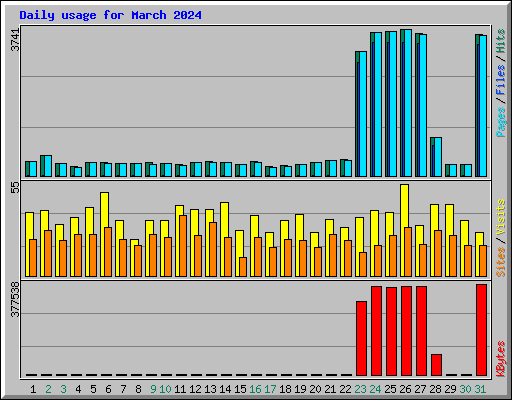Click day label '22' on the axis
Image resolution: width=512 pixels, height=400 pixels.
[x=345, y=389]
